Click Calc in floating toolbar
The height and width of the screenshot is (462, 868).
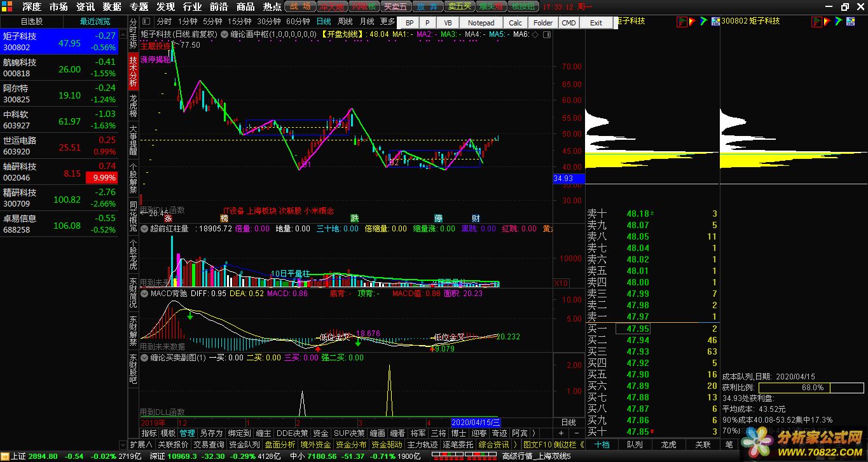tap(516, 22)
